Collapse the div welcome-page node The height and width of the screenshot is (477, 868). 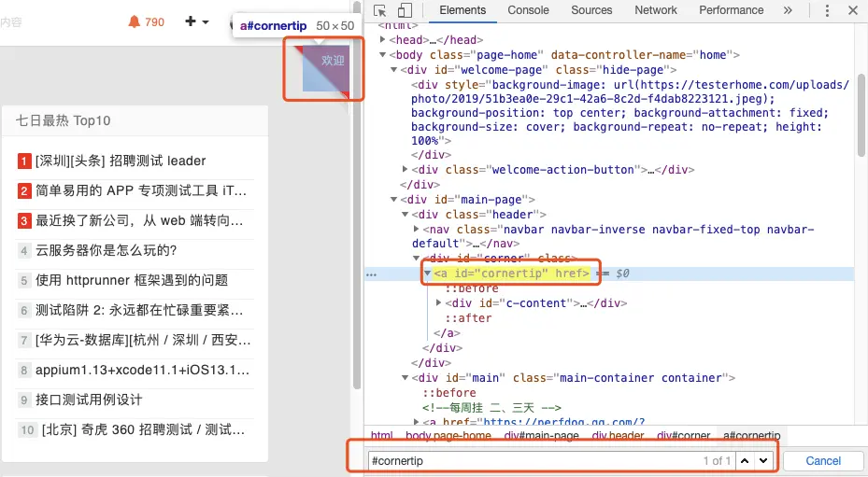point(393,70)
